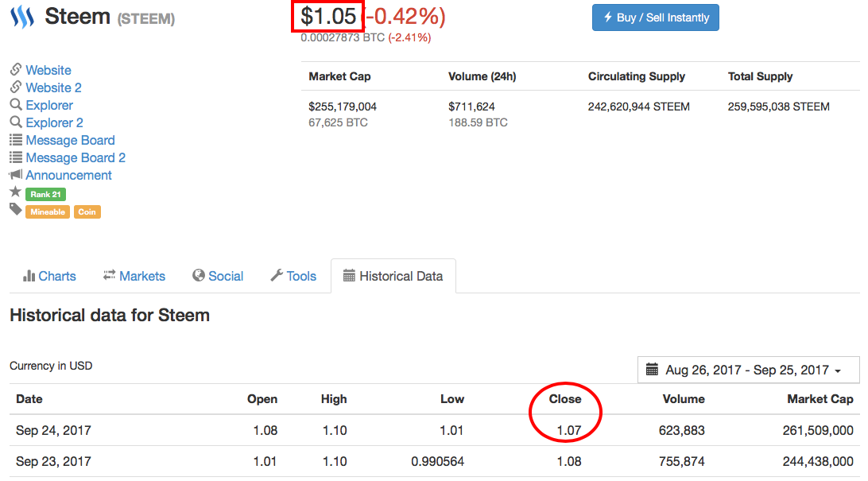Click the magnifier icon beside Explorer 2
This screenshot has height=481, width=868.
pos(16,122)
